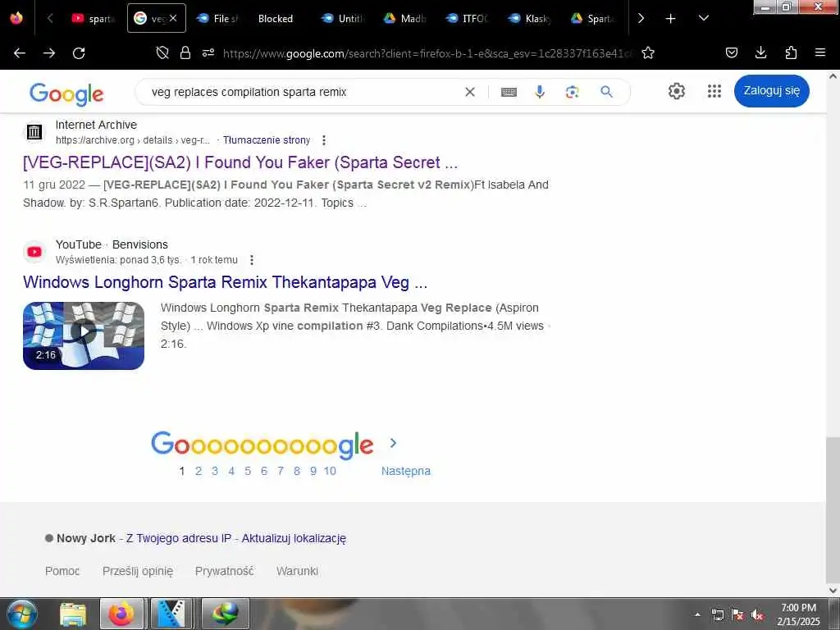Image resolution: width=840 pixels, height=630 pixels.
Task: Switch to the Madb Drive tab
Action: coord(404,19)
